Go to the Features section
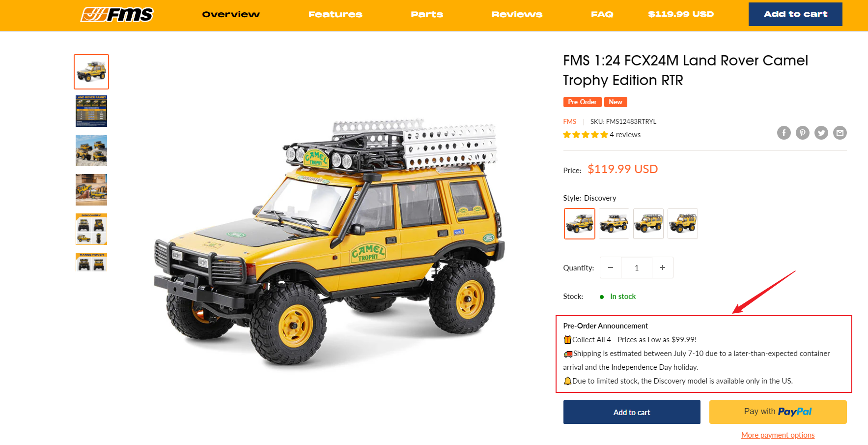 336,14
